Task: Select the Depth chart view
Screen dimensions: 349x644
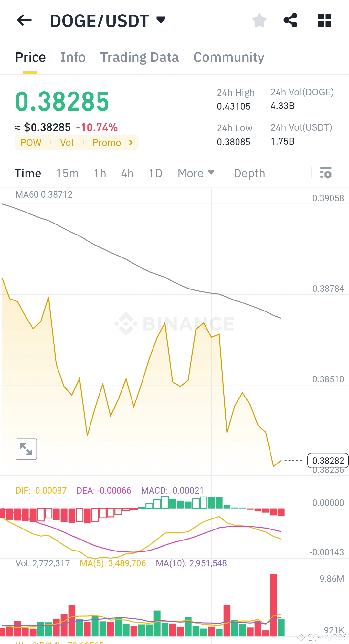Action: point(249,174)
